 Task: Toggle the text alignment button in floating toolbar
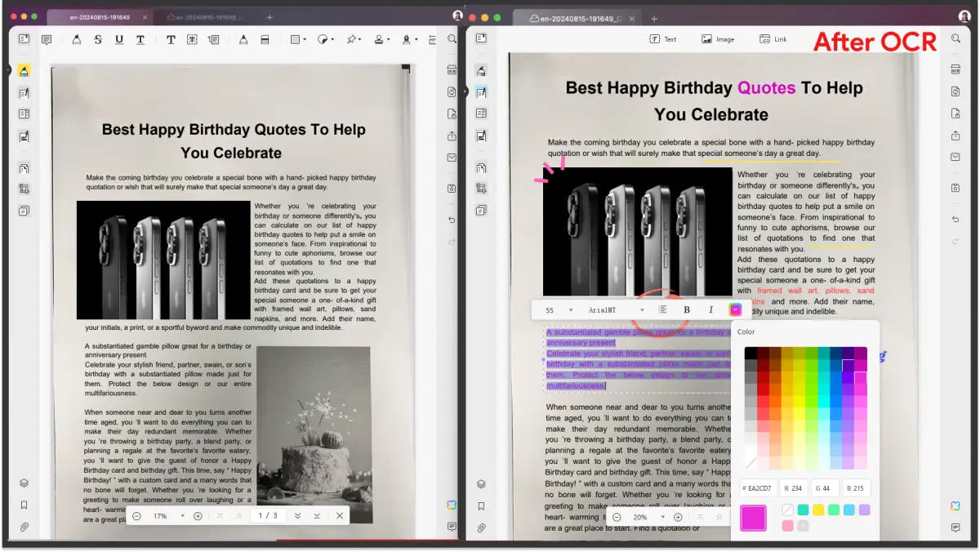click(663, 310)
